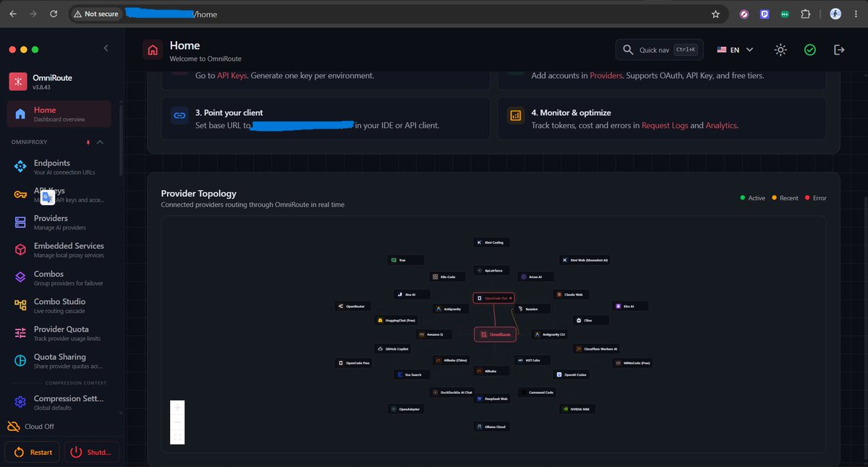Click the Google Translate overlay icon

tap(48, 197)
